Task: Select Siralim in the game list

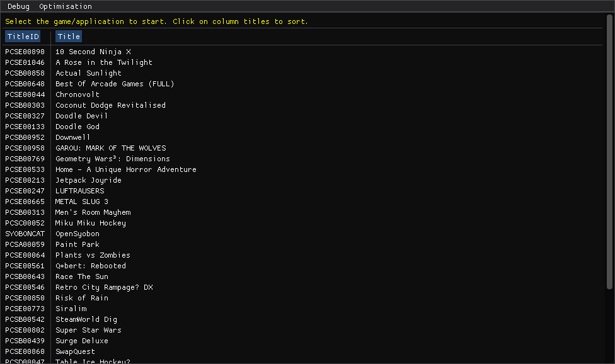Action: (x=71, y=309)
